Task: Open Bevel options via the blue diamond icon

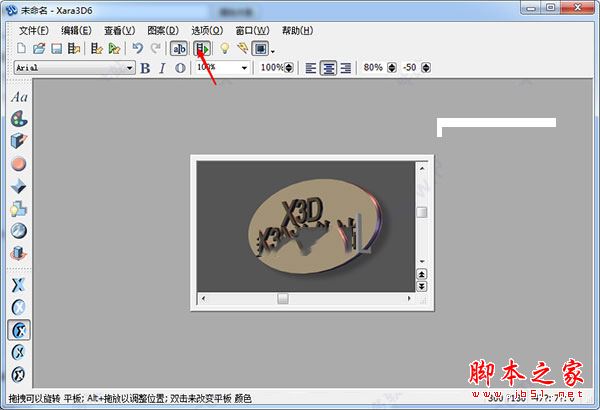Action: 19,186
